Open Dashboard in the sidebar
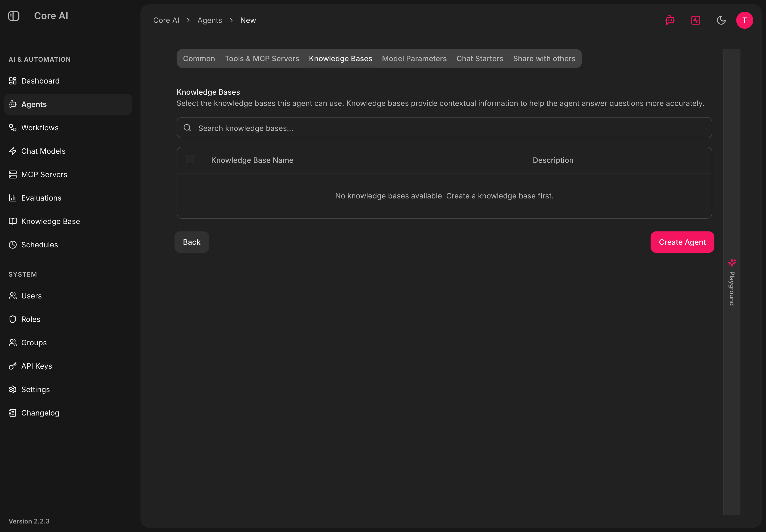The image size is (766, 532). tap(68, 81)
